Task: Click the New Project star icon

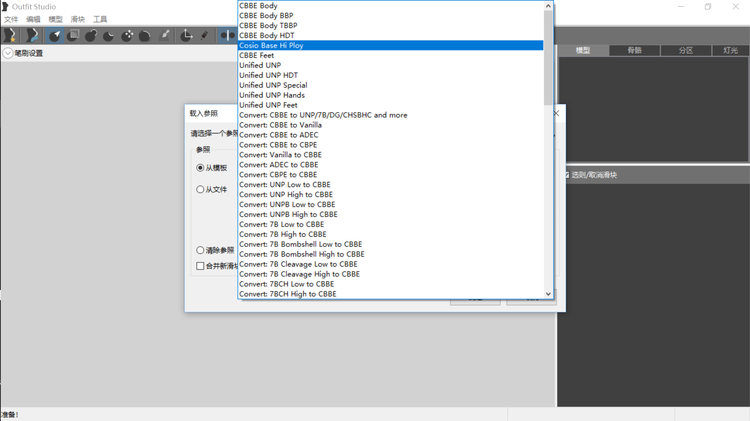Action: pos(10,35)
